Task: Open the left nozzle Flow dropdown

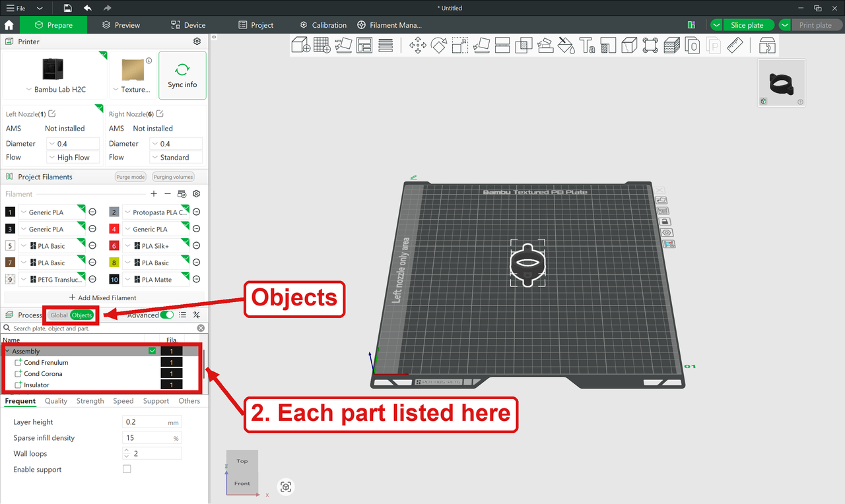Action: (x=73, y=158)
